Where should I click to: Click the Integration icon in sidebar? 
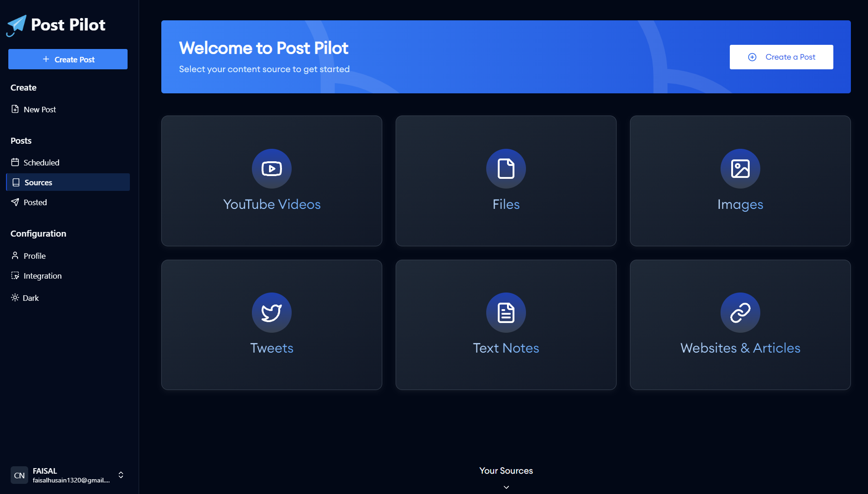(15, 275)
